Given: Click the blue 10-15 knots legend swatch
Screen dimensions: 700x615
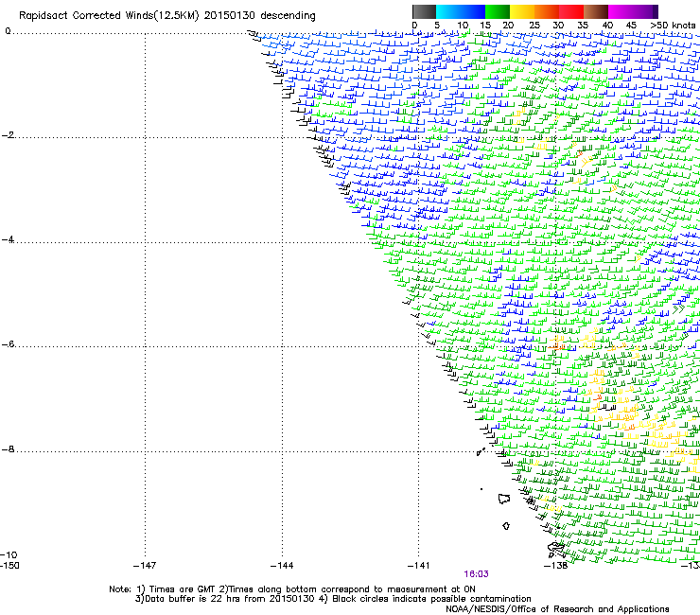Looking at the screenshot, I should [473, 11].
